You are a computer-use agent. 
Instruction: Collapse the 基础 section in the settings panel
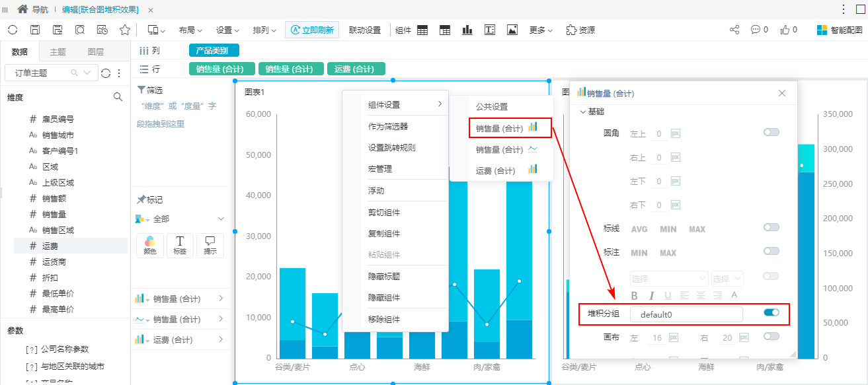coord(592,112)
